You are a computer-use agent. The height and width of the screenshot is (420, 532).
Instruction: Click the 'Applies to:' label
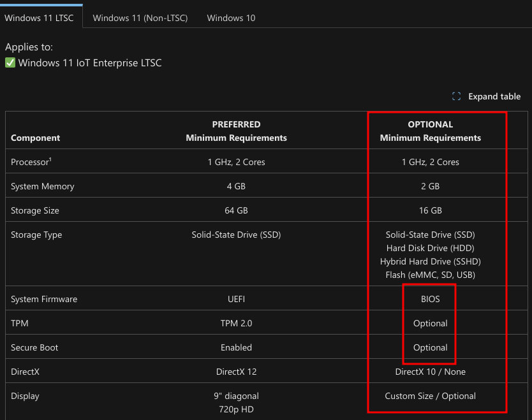tap(29, 47)
